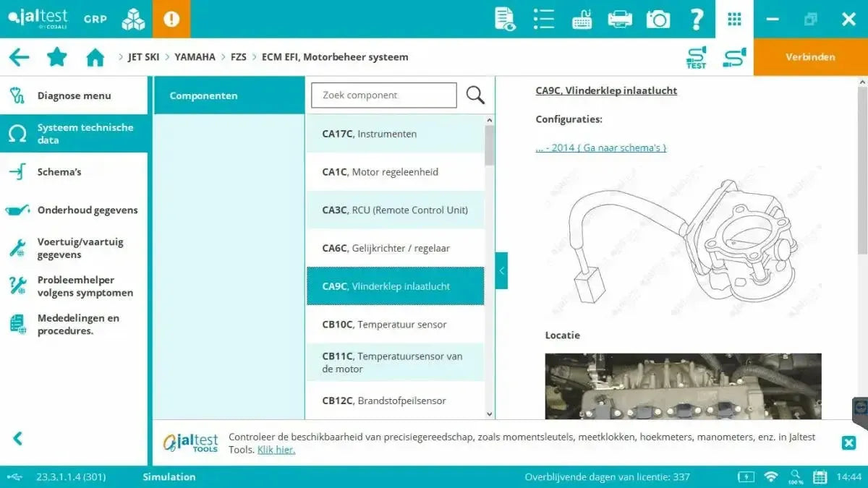The image size is (868, 488).
Task: Open the apps grid icon in the toolbar
Action: (734, 19)
